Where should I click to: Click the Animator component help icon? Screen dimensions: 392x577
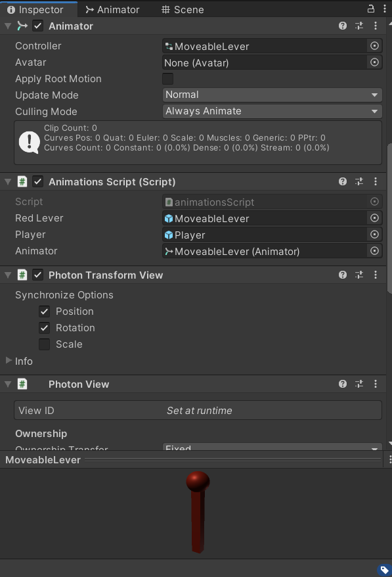pos(342,26)
